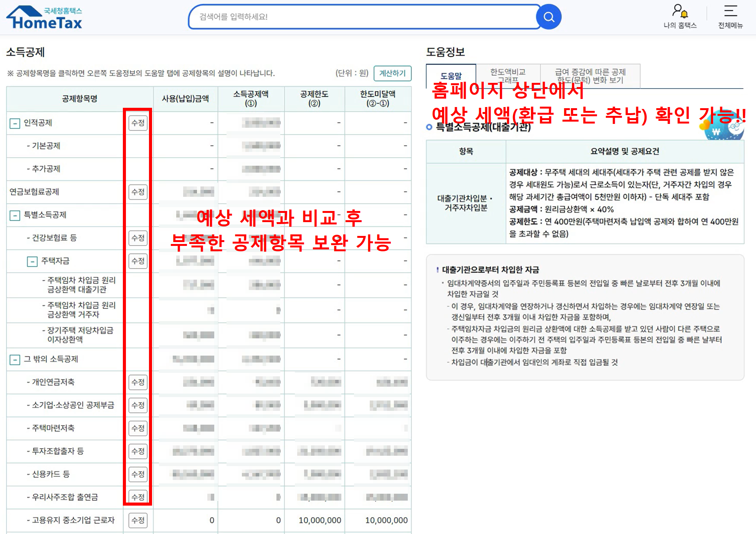
Task: Collapse the 인적공제 tree row
Action: (15, 123)
